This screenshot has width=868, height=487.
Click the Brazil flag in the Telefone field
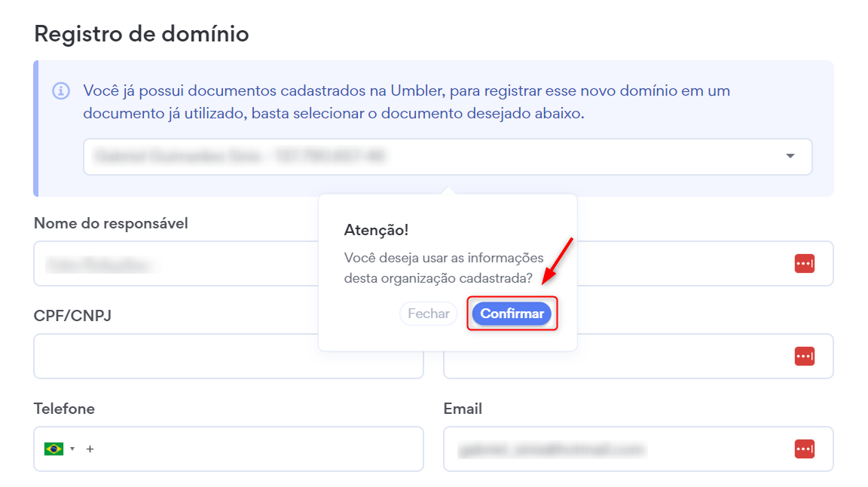[53, 449]
